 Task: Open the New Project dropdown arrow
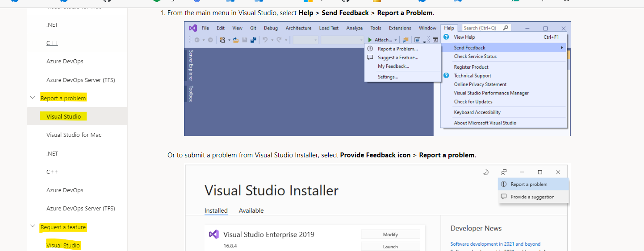(229, 40)
